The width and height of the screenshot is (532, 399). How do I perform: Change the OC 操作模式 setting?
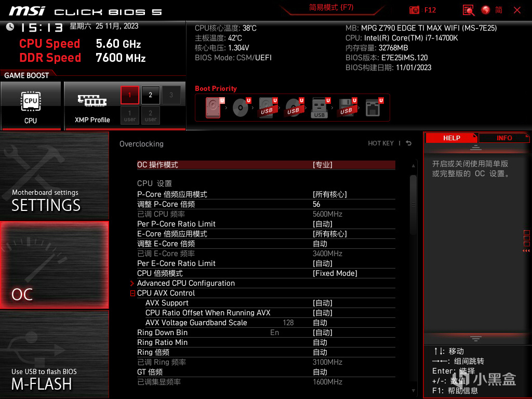click(x=266, y=165)
